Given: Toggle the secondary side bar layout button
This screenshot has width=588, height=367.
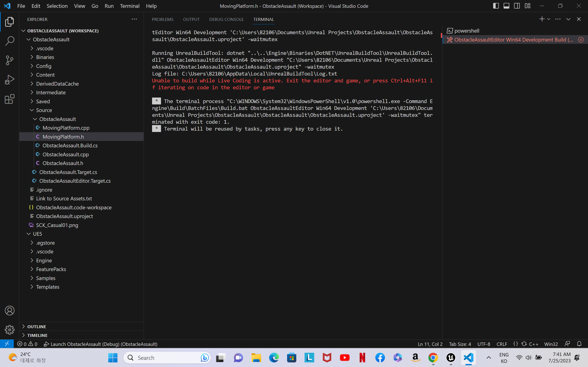Looking at the screenshot, I should [x=517, y=6].
